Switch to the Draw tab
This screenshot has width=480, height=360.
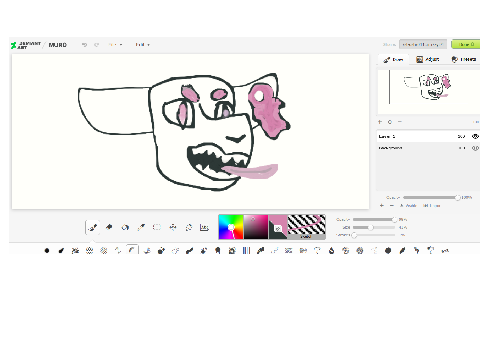point(393,60)
